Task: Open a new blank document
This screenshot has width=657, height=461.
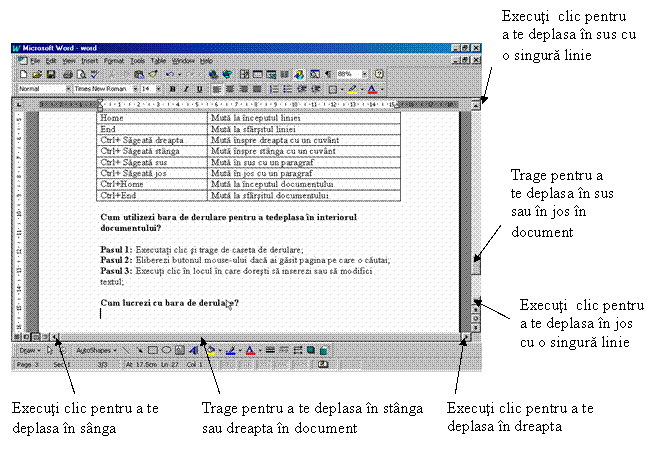Action: tap(23, 74)
